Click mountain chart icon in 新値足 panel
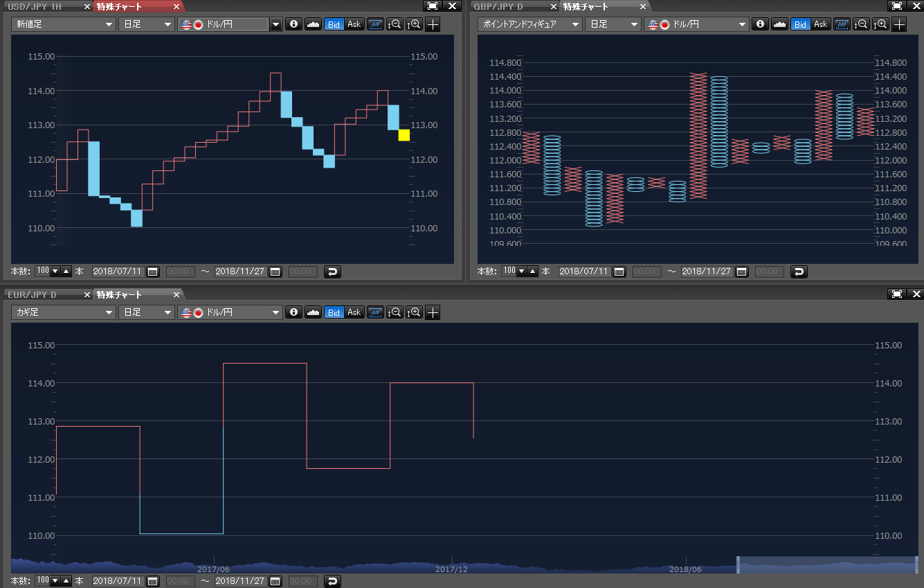Viewport: 924px width, 588px height. [313, 24]
